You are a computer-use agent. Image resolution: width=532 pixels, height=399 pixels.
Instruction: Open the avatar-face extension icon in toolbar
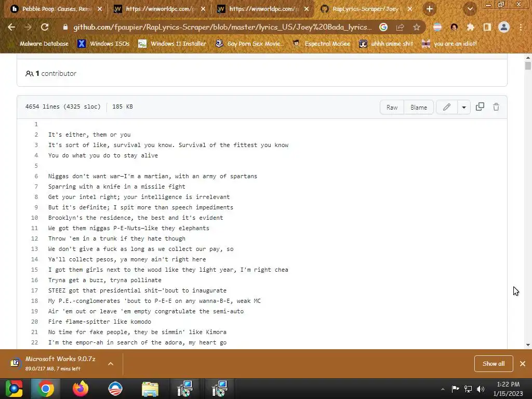(454, 27)
